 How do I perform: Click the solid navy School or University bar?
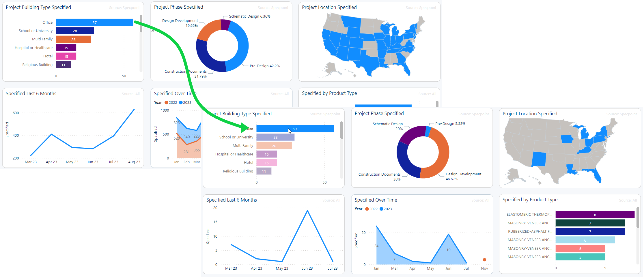[x=74, y=31]
